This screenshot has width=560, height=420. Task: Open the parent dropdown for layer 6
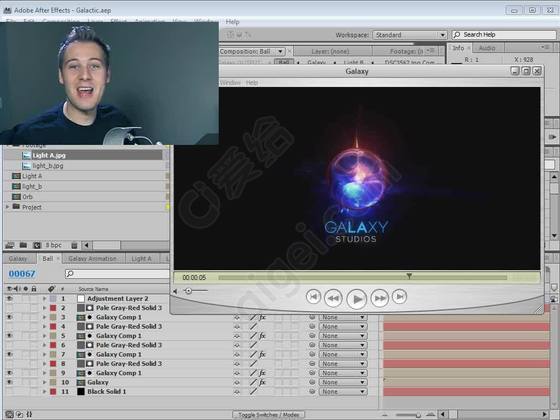[343, 345]
